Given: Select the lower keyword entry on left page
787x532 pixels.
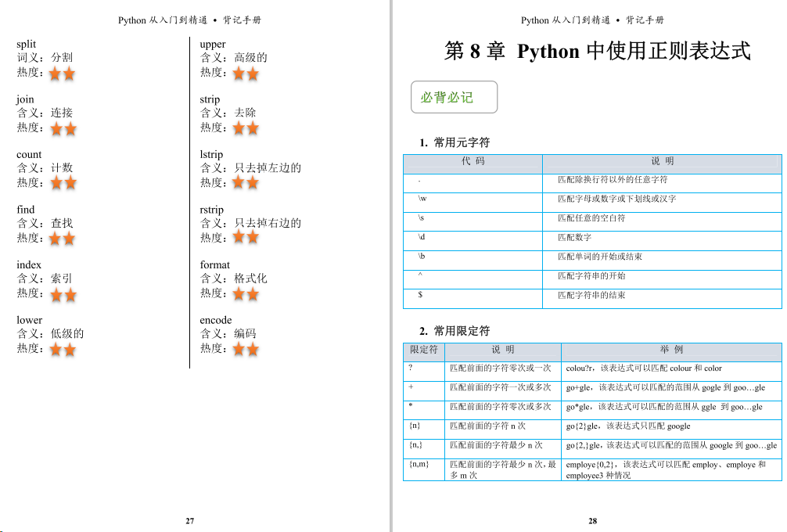Looking at the screenshot, I should 29,320.
